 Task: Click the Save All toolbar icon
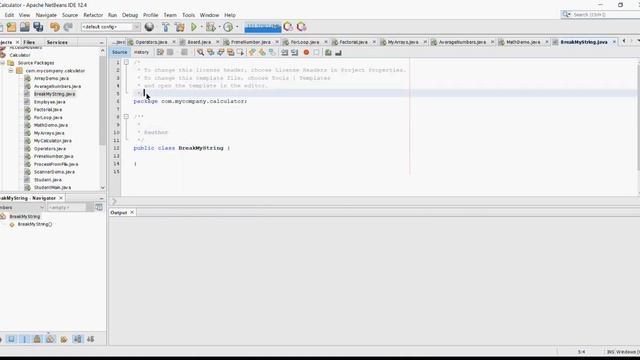tap(38, 27)
